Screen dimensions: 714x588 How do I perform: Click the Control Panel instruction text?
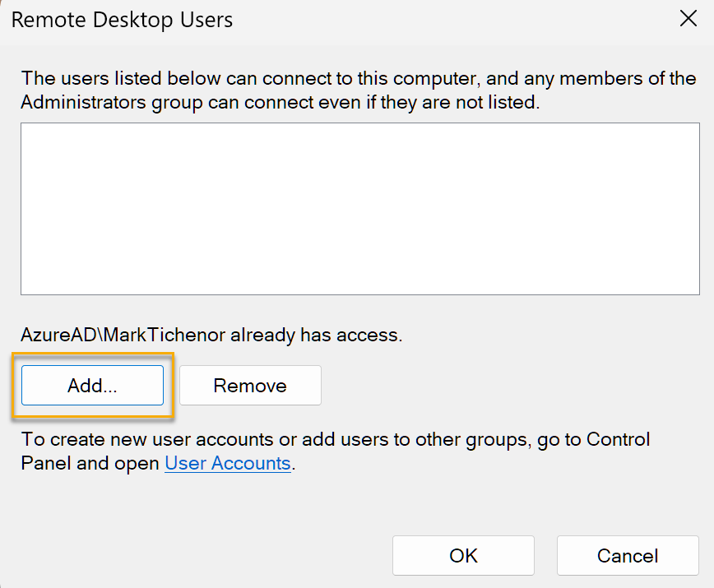(x=336, y=451)
